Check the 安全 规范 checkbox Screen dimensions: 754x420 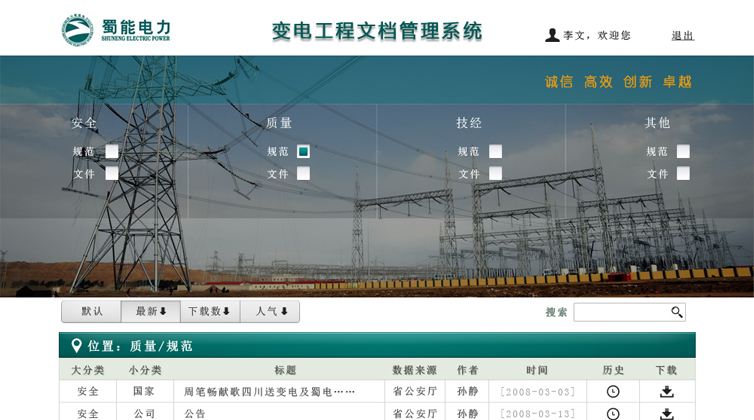point(112,152)
